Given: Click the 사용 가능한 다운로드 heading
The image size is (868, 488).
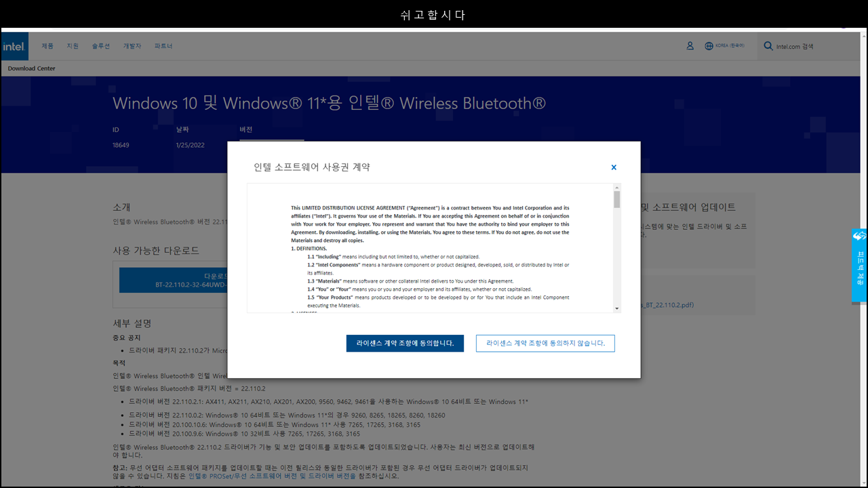Looking at the screenshot, I should pos(156,251).
